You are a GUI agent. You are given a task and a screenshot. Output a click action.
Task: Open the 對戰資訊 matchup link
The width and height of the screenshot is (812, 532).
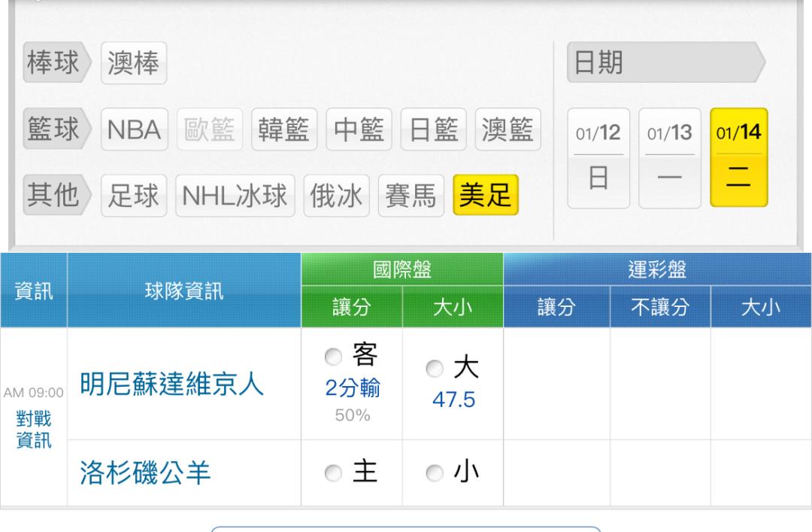[x=34, y=430]
